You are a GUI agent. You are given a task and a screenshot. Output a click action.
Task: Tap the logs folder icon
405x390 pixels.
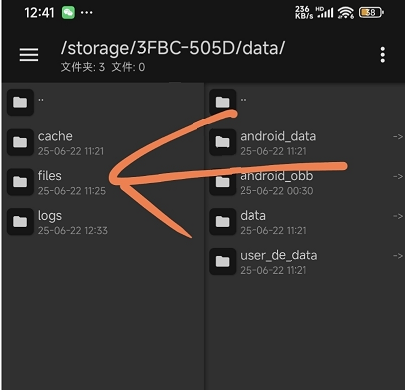point(20,222)
